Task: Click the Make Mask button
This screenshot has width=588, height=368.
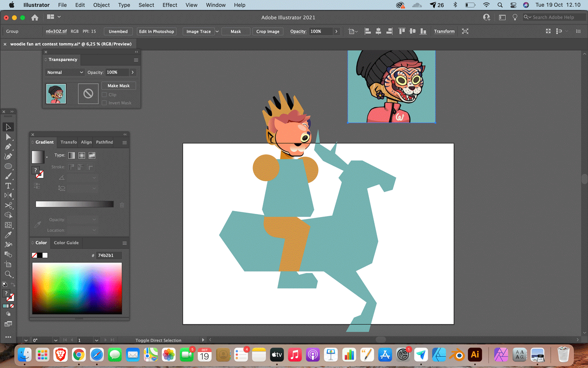Action: pyautogui.click(x=119, y=86)
